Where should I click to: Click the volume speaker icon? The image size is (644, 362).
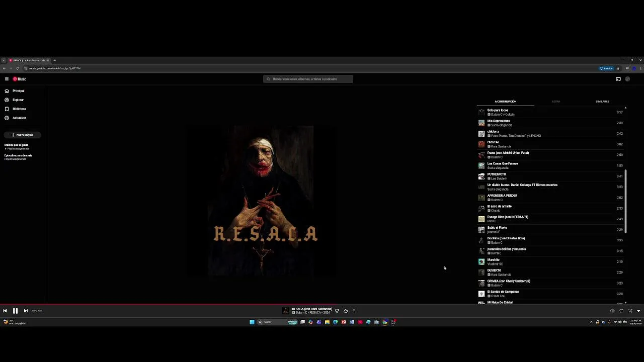coord(612,311)
